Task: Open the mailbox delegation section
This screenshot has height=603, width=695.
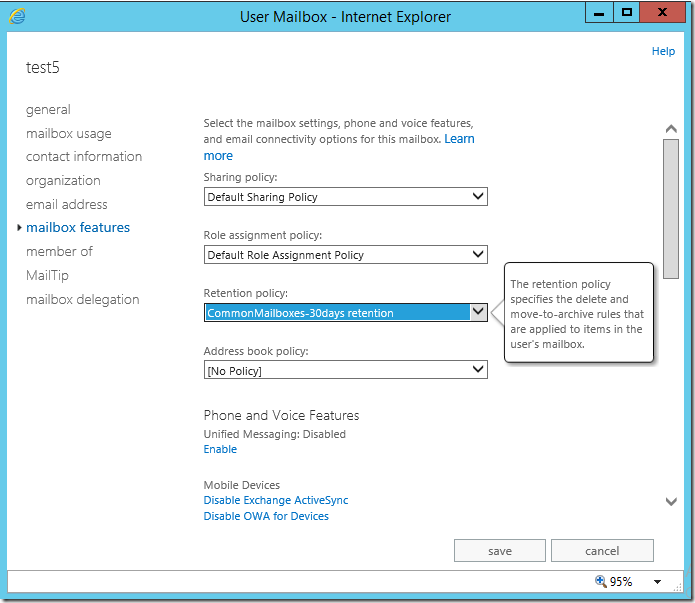Action: tap(83, 300)
